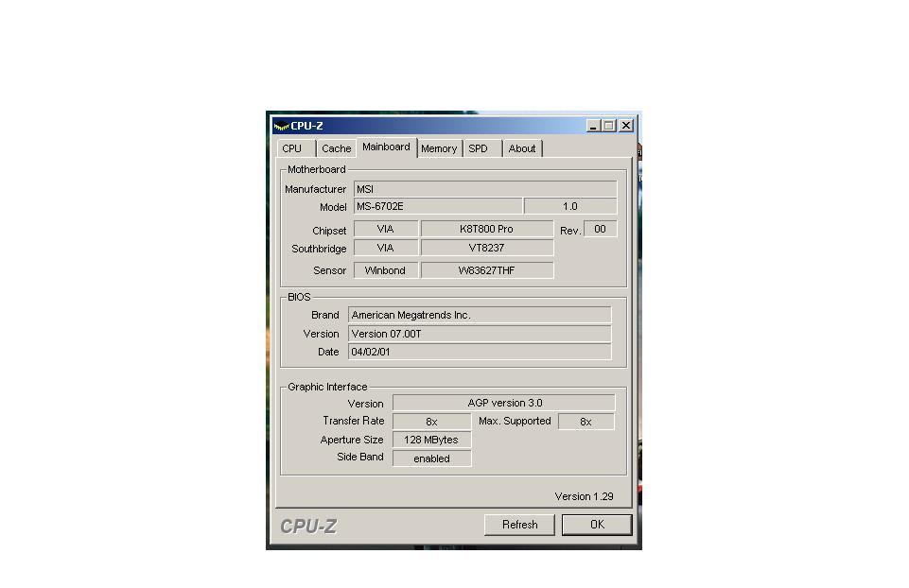This screenshot has width=909, height=588.
Task: Click the Side Band enabled field
Action: 432,458
